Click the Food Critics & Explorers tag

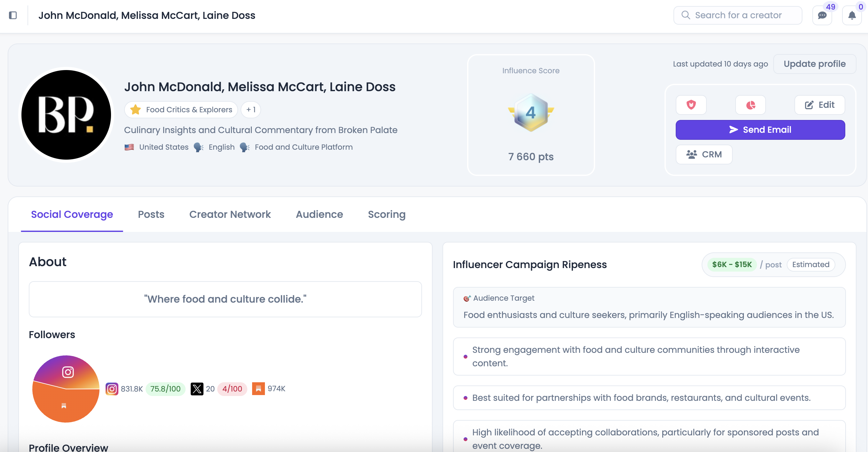click(181, 109)
